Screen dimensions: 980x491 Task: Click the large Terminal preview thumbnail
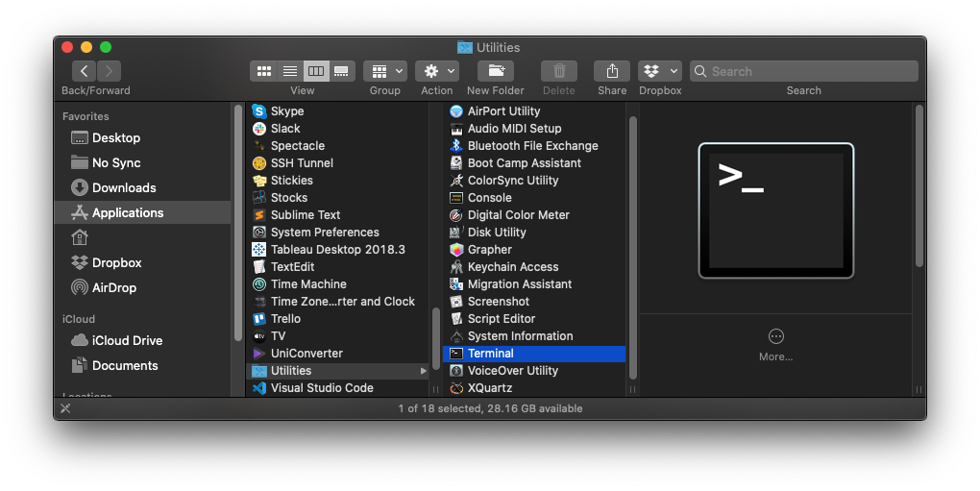coord(775,210)
